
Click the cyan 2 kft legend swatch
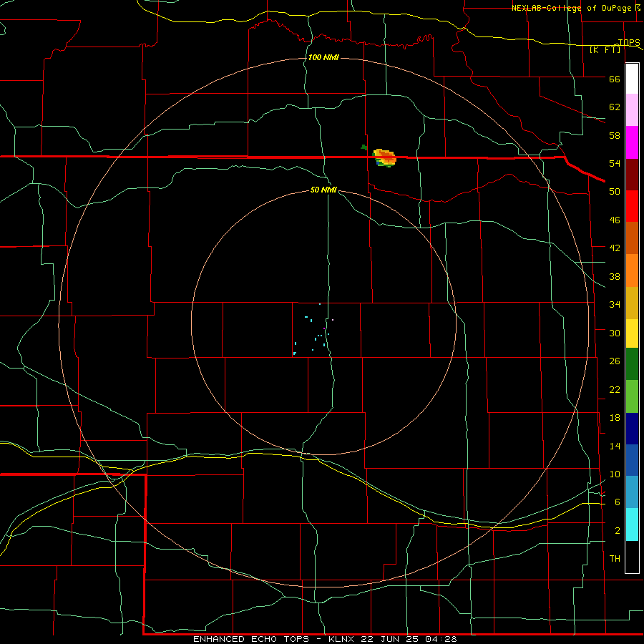(x=632, y=525)
